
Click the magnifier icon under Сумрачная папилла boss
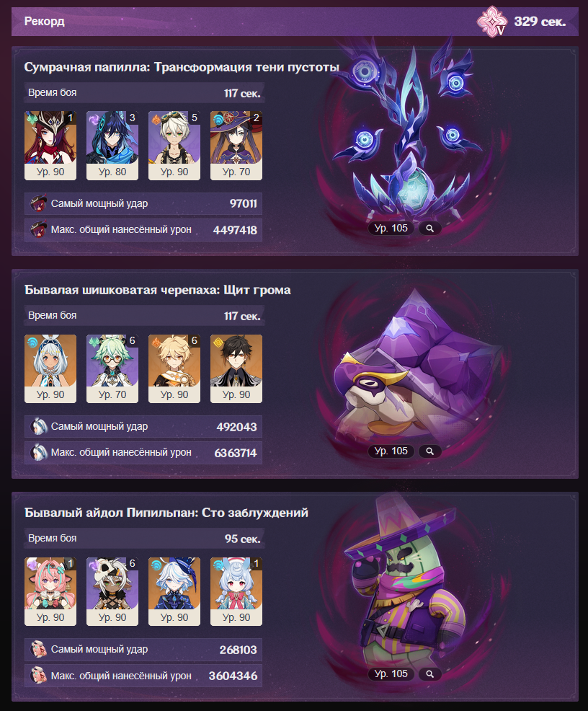click(430, 229)
